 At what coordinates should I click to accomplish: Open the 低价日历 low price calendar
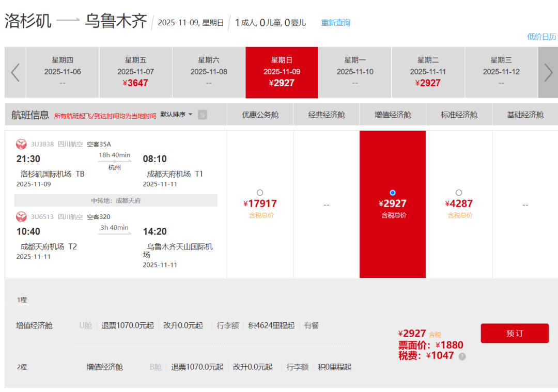[x=541, y=37]
